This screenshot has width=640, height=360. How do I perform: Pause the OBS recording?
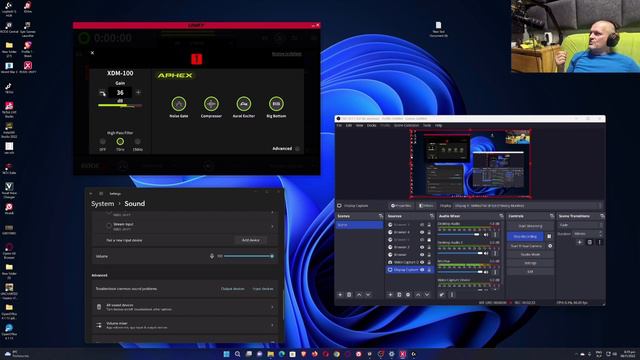(x=549, y=236)
